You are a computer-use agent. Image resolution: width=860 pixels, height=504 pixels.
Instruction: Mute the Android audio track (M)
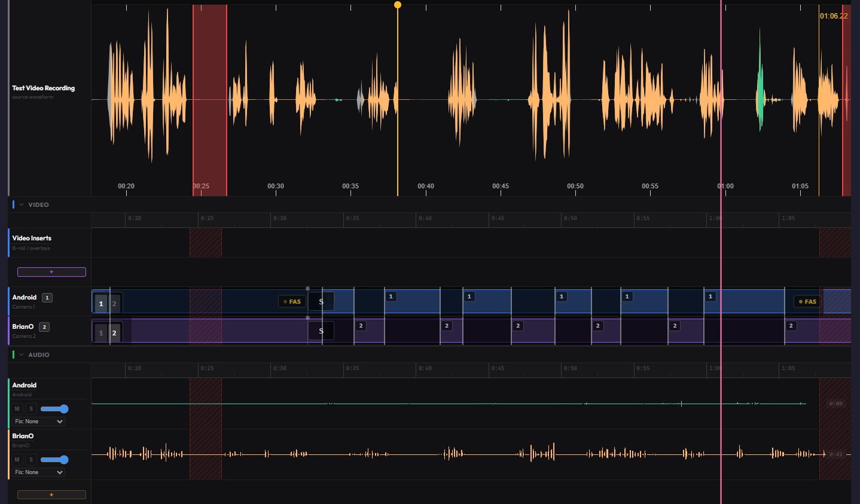[x=17, y=409]
